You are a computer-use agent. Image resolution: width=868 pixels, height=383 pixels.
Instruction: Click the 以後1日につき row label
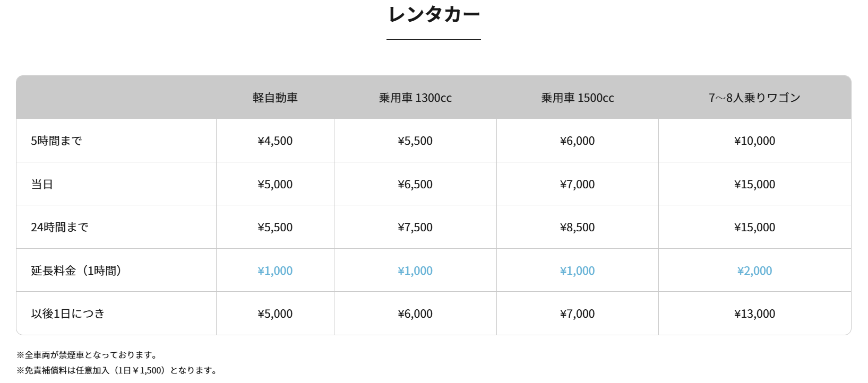[x=68, y=314]
